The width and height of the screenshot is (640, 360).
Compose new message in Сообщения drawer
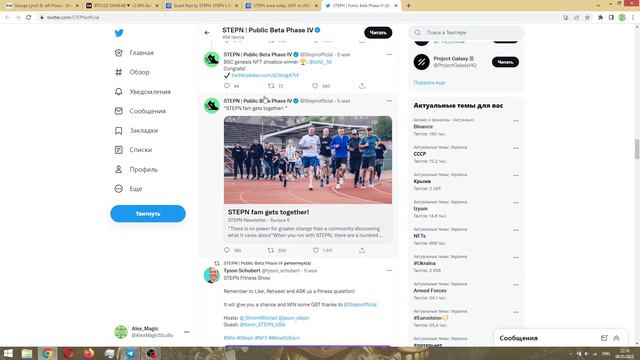coord(604,338)
